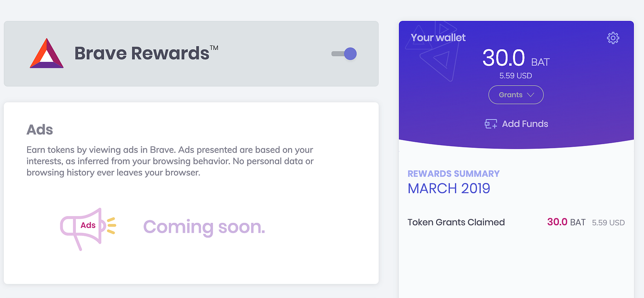The image size is (644, 298).
Task: Click the Token Grants Claimed row label
Action: pyautogui.click(x=456, y=222)
